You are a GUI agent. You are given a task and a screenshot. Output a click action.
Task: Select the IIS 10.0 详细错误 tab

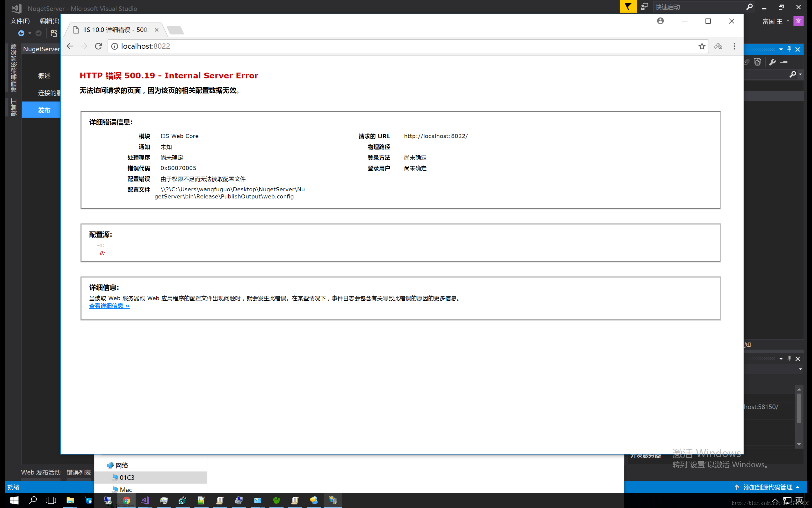pyautogui.click(x=115, y=30)
